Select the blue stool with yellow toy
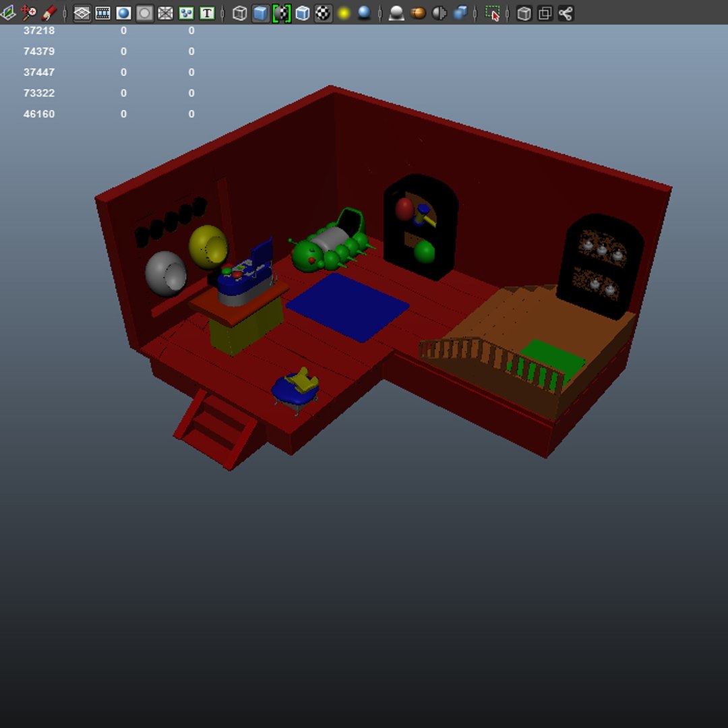Viewport: 728px width, 728px height. tap(295, 390)
